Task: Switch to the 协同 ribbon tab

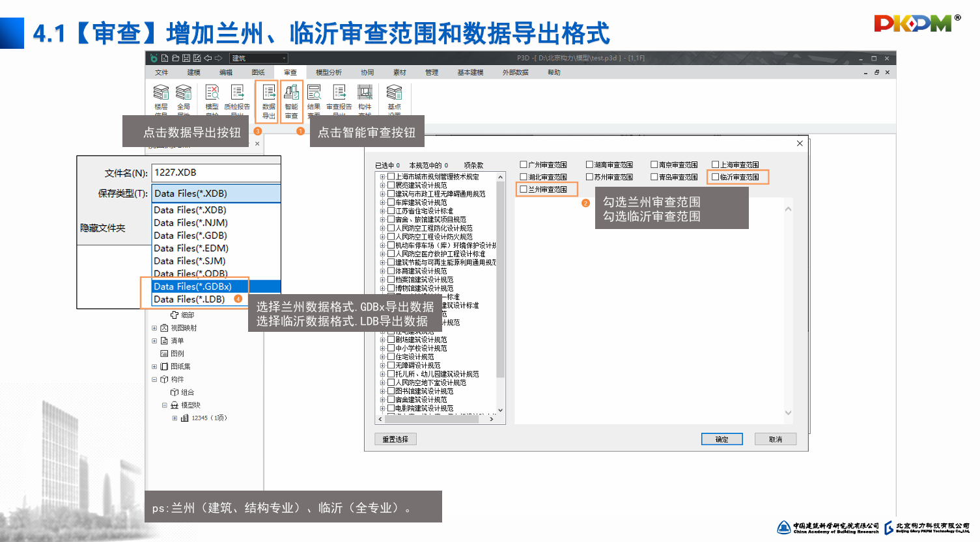Action: tap(367, 72)
